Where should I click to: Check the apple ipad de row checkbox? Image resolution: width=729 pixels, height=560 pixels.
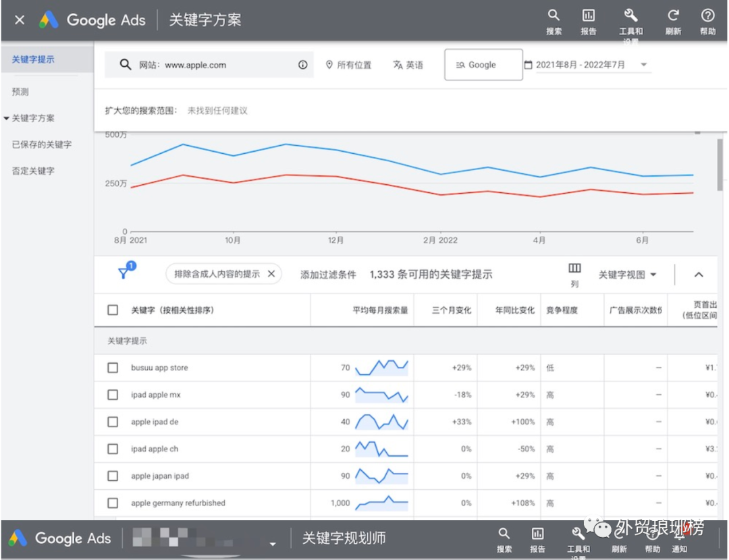[113, 422]
